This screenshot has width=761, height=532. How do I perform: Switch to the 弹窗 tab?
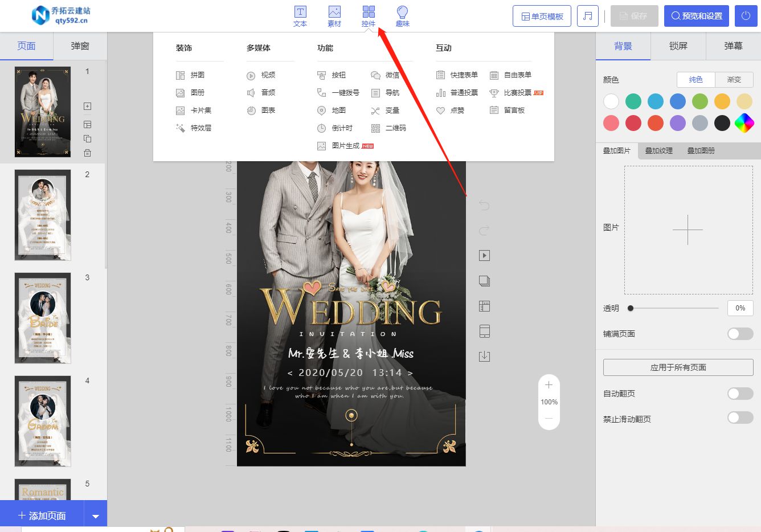coord(81,46)
